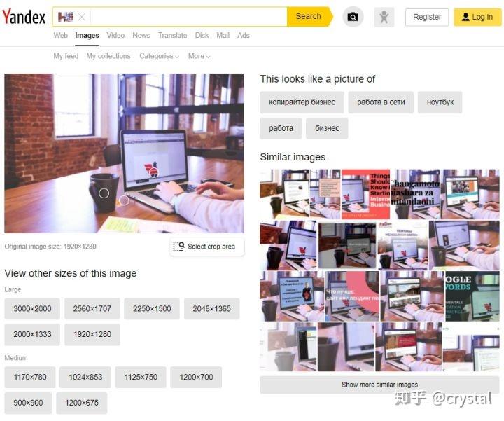Show more similar images

(x=379, y=385)
